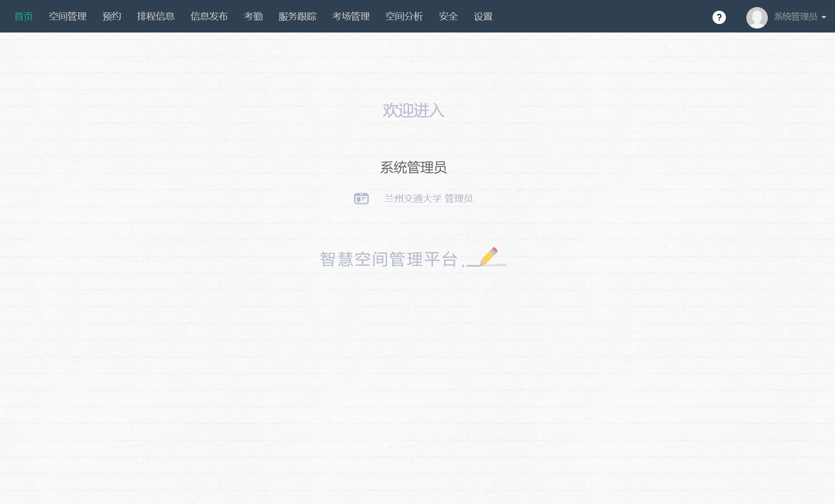Open the 系统管理员 account menu label
The width and height of the screenshot is (835, 504).
tap(795, 16)
